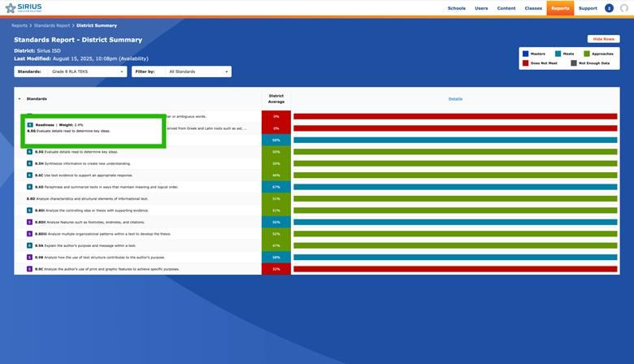Click the S badge beside standard 8.8Dii

point(29,222)
